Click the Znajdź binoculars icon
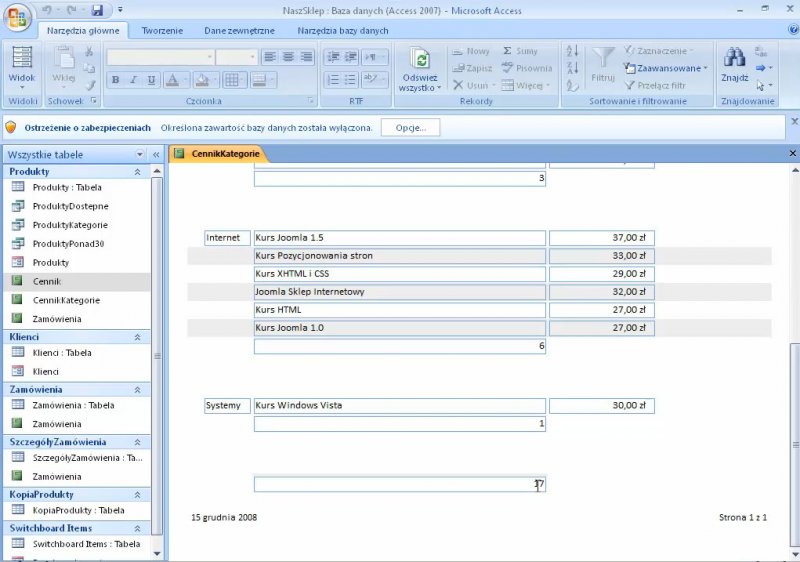The height and width of the screenshot is (562, 800). 735,58
